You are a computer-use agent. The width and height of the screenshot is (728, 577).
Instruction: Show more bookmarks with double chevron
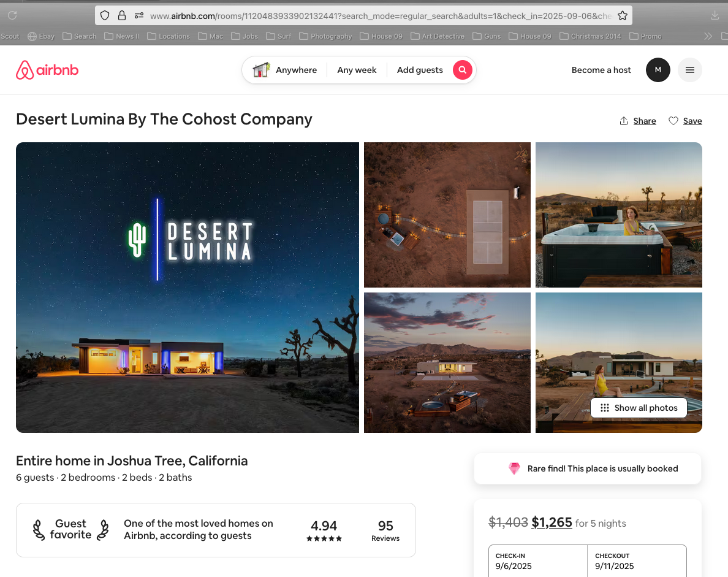pyautogui.click(x=708, y=36)
